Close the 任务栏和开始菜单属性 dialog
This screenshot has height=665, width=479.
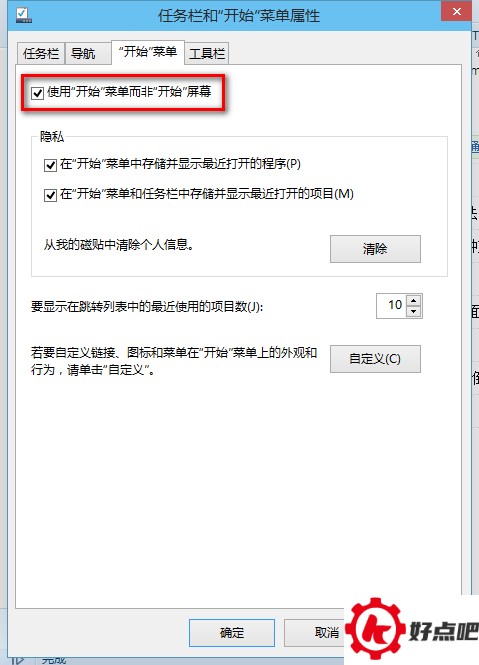point(456,11)
